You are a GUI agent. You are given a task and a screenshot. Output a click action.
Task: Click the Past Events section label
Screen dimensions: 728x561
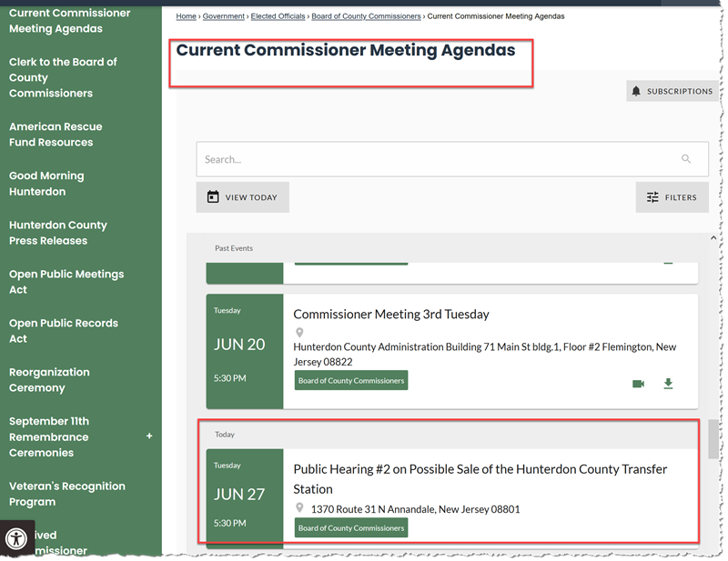[x=234, y=248]
